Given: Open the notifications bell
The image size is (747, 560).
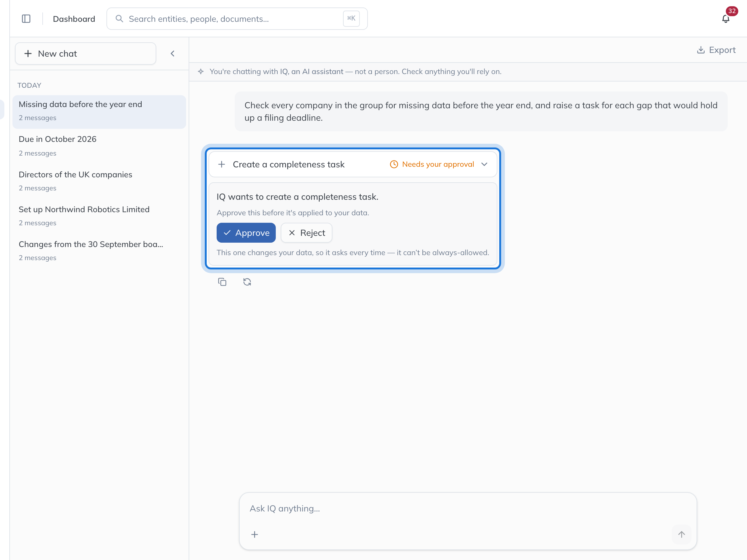Looking at the screenshot, I should pos(726,19).
